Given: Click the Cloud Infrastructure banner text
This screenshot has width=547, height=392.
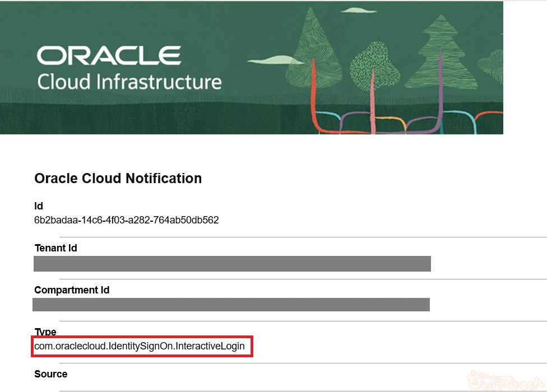Looking at the screenshot, I should point(129,82).
